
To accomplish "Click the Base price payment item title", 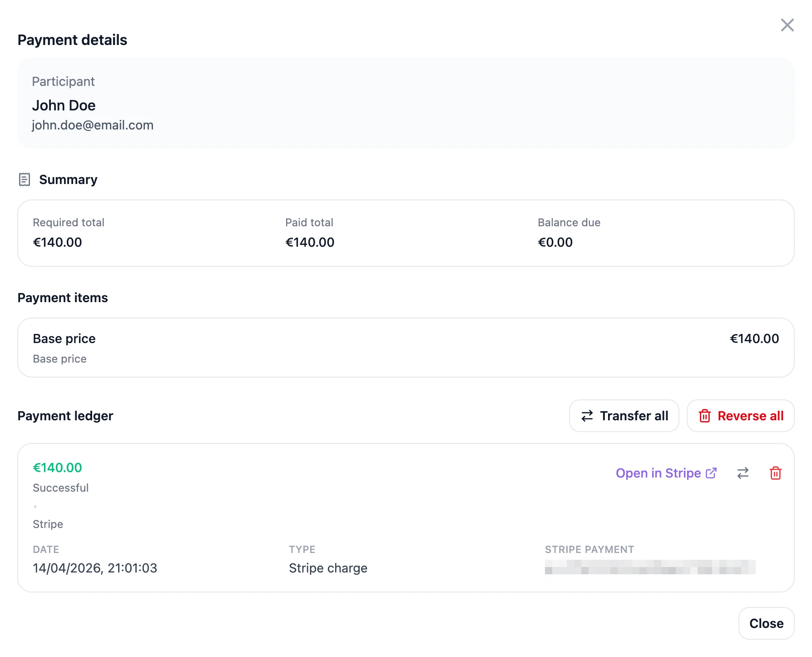I will pos(64,338).
